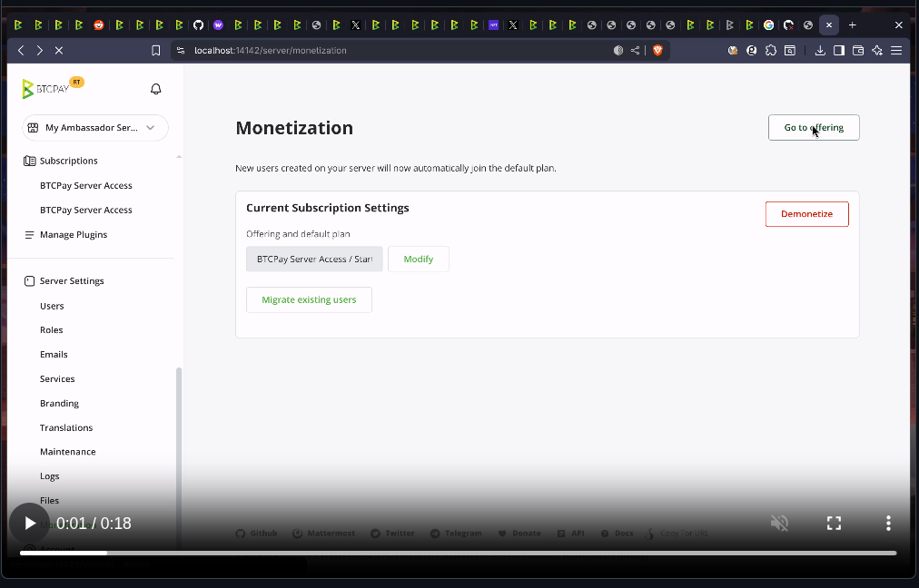Open browser downloads icon
The height and width of the screenshot is (588, 919).
point(820,51)
